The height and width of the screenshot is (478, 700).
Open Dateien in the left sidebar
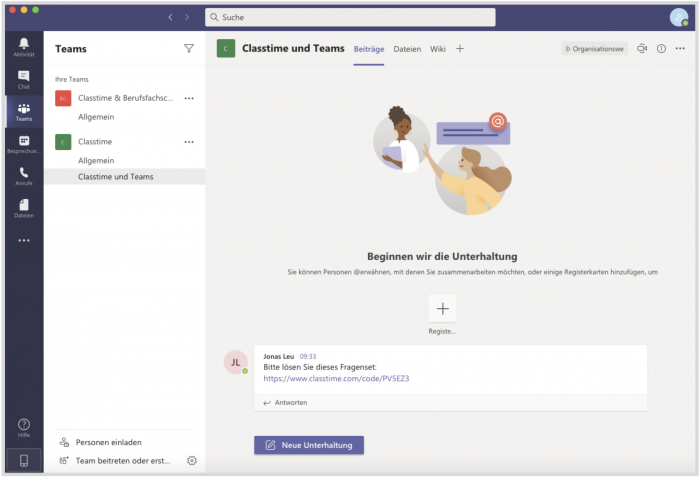click(24, 208)
